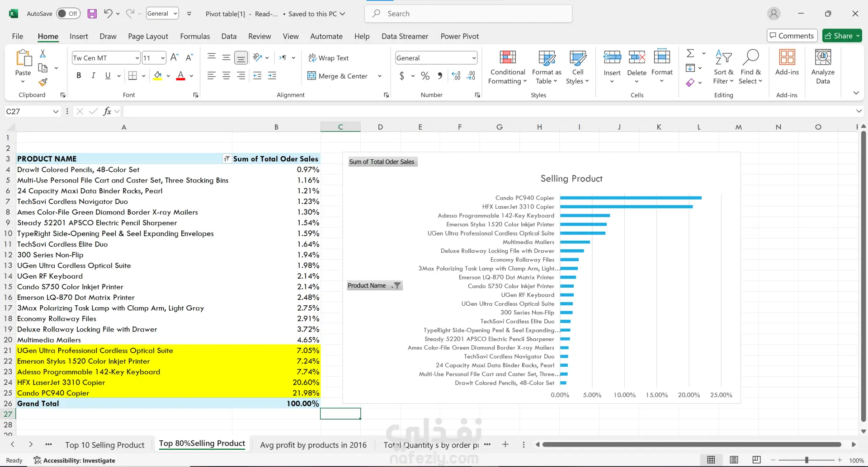Viewport: 868px width, 467px height.
Task: Click Sum of Total Oder Sales chart button
Action: tap(382, 162)
